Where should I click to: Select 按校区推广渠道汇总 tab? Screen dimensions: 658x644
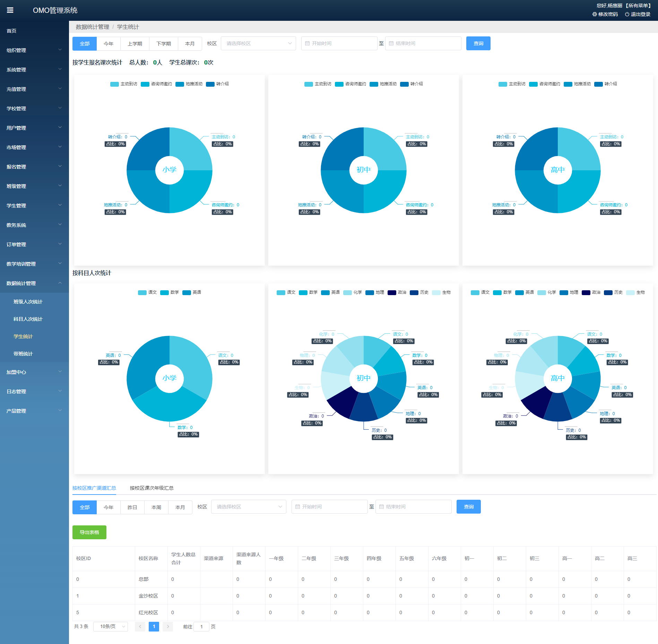pos(94,488)
